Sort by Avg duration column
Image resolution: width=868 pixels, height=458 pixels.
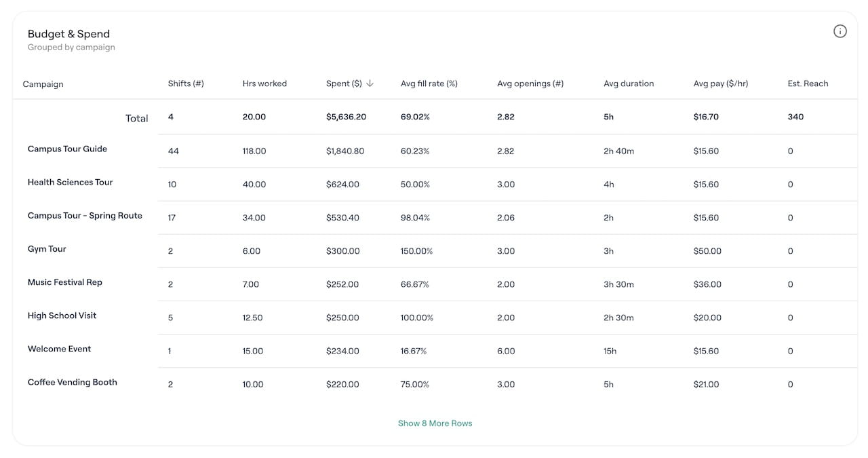click(628, 83)
